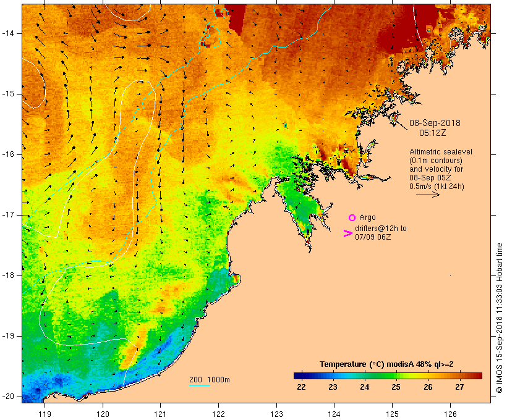Click the longitude axis label '124'
The image size is (507, 420).
(x=334, y=414)
